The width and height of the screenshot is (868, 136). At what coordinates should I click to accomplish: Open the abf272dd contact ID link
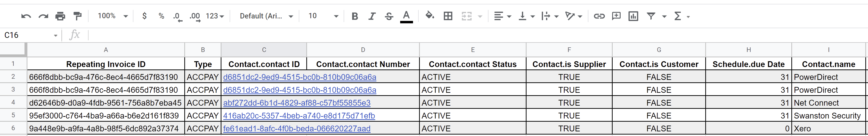pos(297,102)
